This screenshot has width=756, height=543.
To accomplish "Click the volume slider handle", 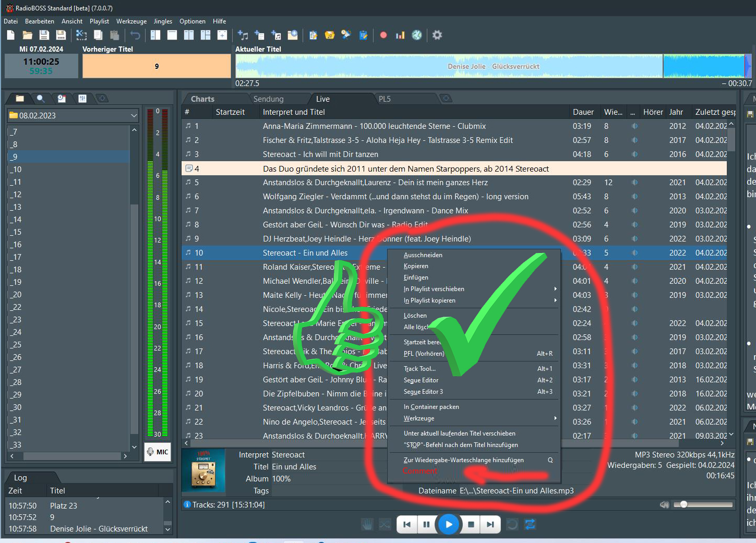I will [683, 504].
